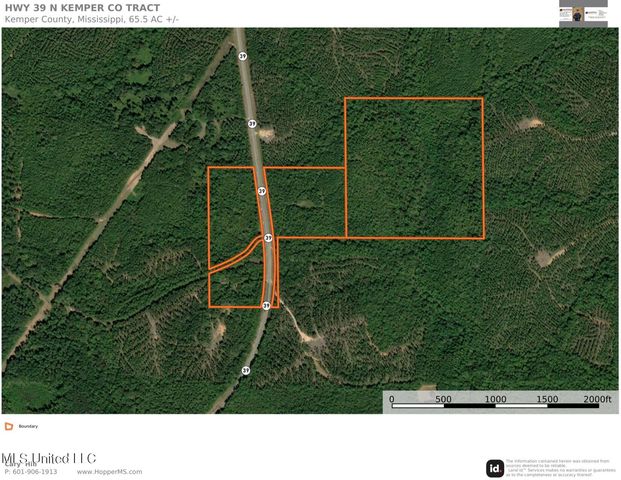The image size is (621, 480).
Task: Click the 2000ft end of the scale bar
Action: [597, 399]
